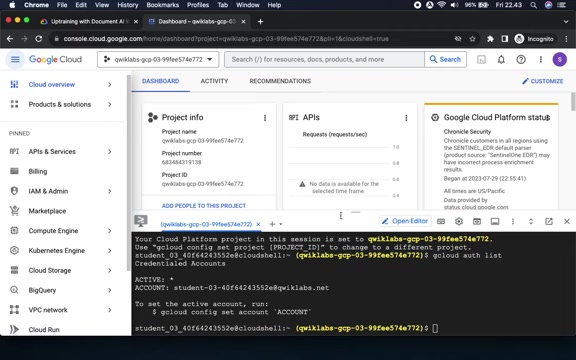Switch to the ACTIVITY tab

tap(214, 81)
